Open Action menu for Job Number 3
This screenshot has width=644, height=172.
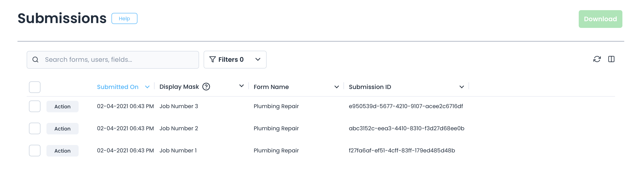pyautogui.click(x=62, y=107)
